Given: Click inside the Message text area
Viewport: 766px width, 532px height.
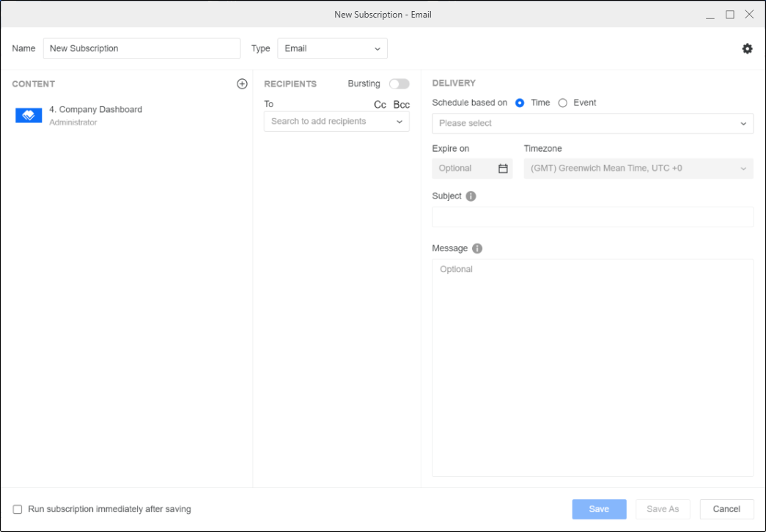Looking at the screenshot, I should point(592,366).
